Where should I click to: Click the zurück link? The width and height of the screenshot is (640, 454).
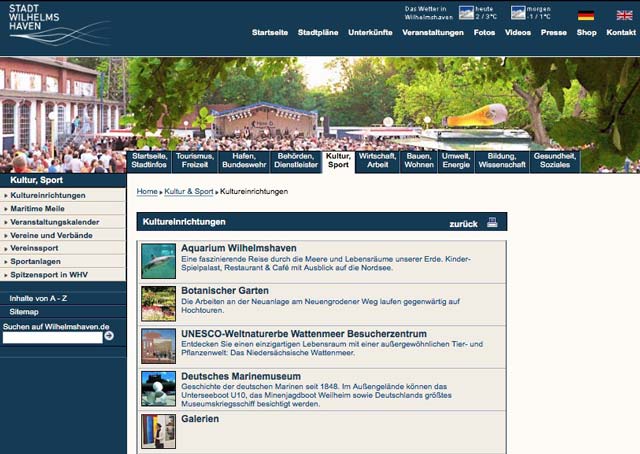(463, 224)
